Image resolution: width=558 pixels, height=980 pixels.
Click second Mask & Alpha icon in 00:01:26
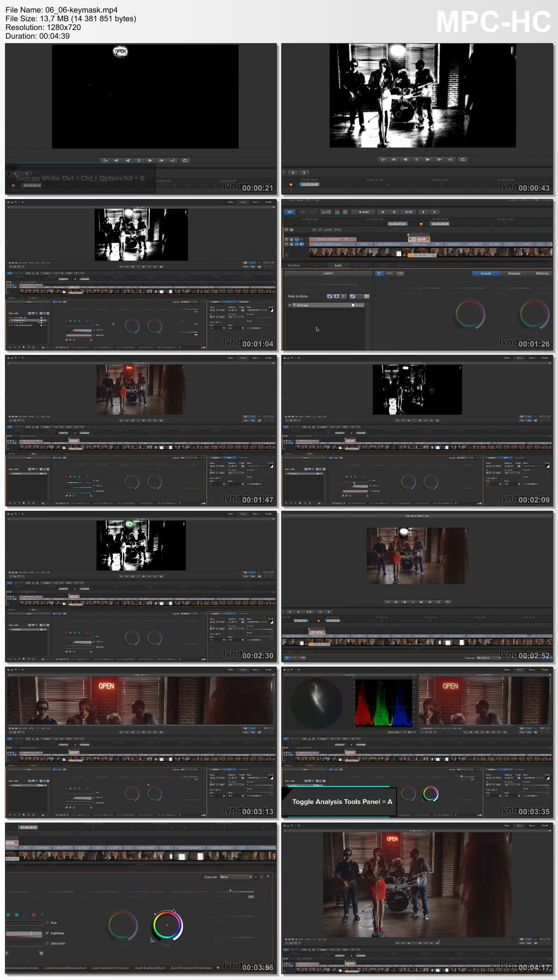click(336, 296)
